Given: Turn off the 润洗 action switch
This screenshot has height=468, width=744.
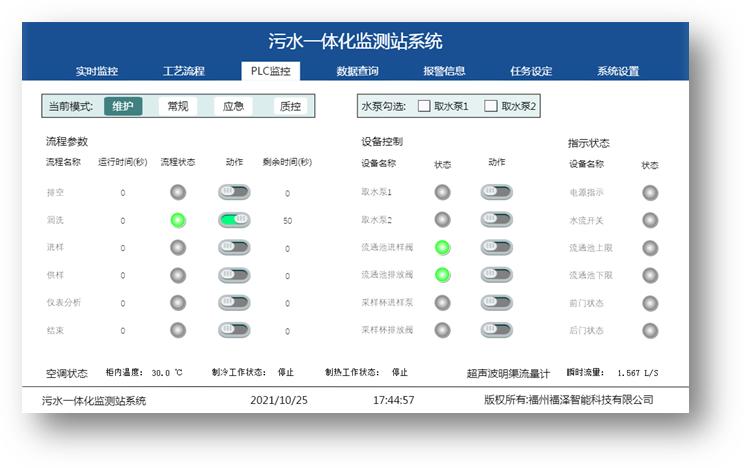Looking at the screenshot, I should coord(235,220).
